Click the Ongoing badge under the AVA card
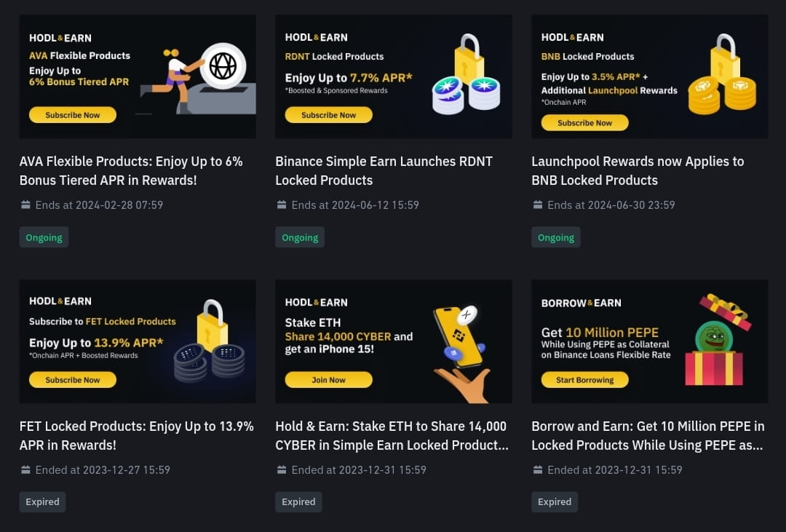 coord(44,237)
